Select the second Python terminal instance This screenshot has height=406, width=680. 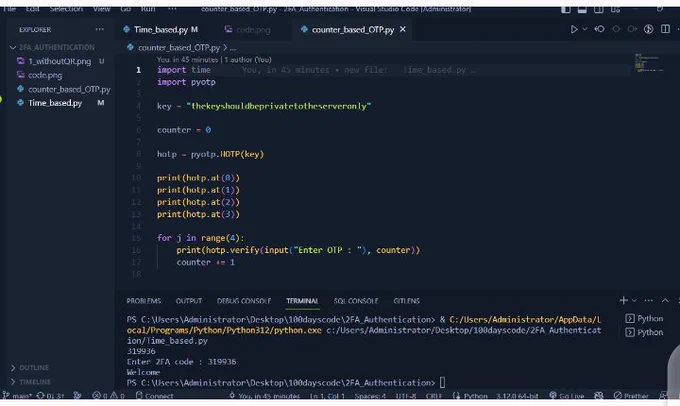[x=644, y=332]
